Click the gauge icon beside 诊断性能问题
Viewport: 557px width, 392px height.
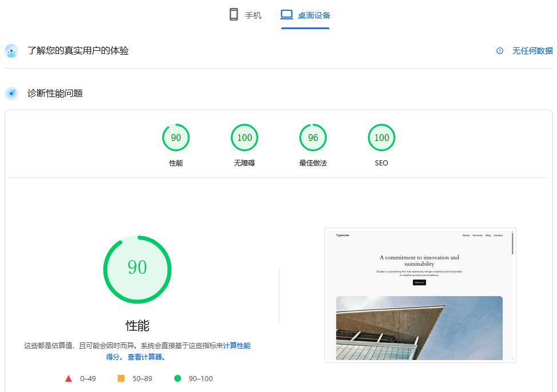[x=11, y=93]
